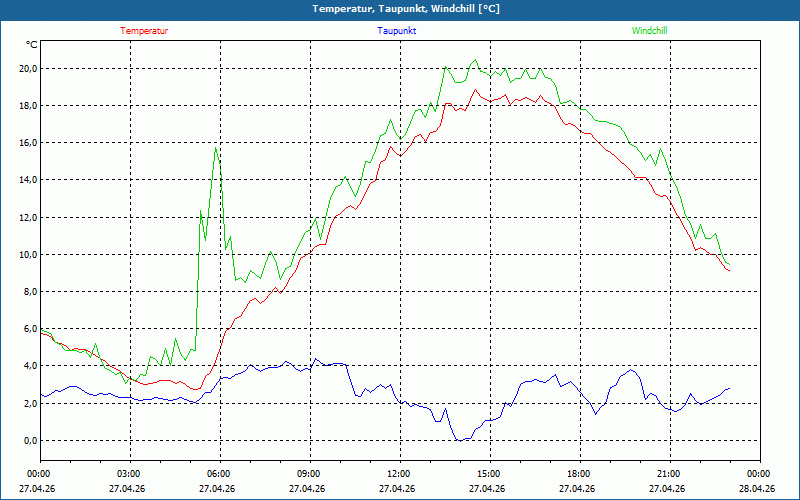The width and height of the screenshot is (800, 500).
Task: Click the chart title bar text
Action: [x=399, y=9]
